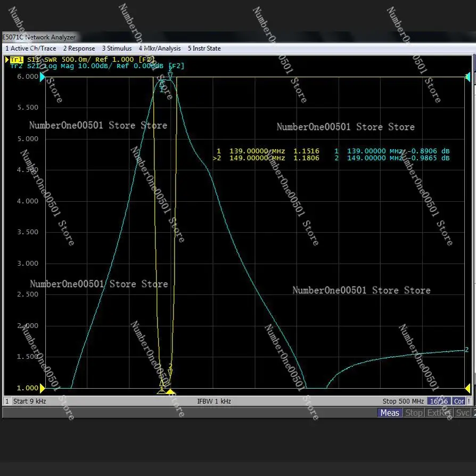Open the 1 Active Ch/Trace menu
Viewport: 476px width, 476px height.
[31, 48]
